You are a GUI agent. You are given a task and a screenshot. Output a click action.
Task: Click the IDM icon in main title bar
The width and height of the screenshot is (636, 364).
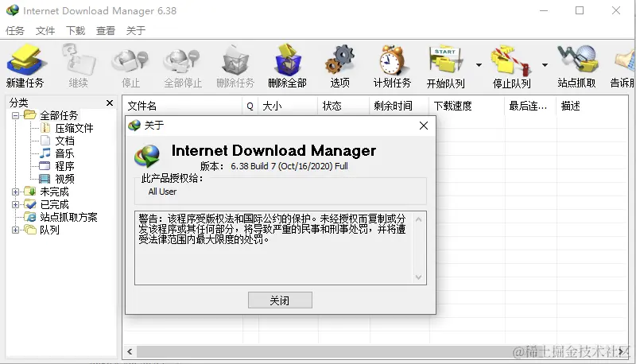tap(13, 10)
